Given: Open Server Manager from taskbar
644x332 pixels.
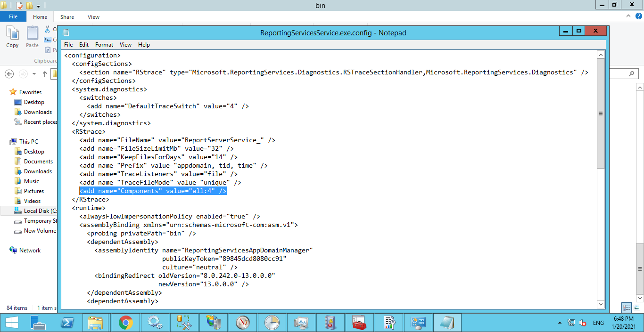Looking at the screenshot, I should (x=38, y=323).
